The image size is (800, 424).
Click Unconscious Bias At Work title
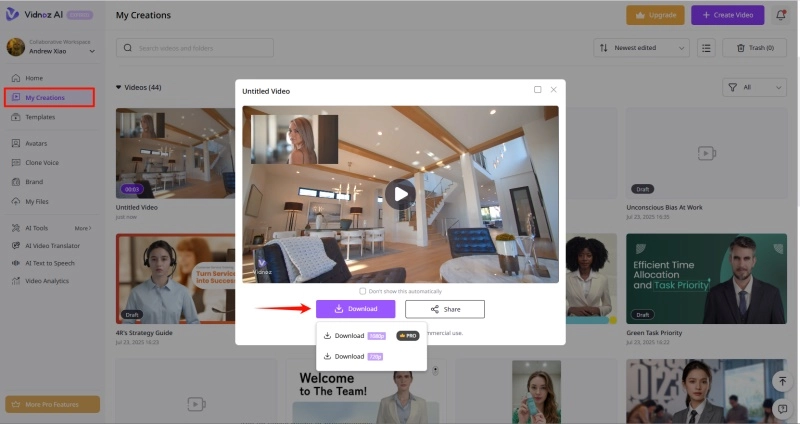pos(664,208)
